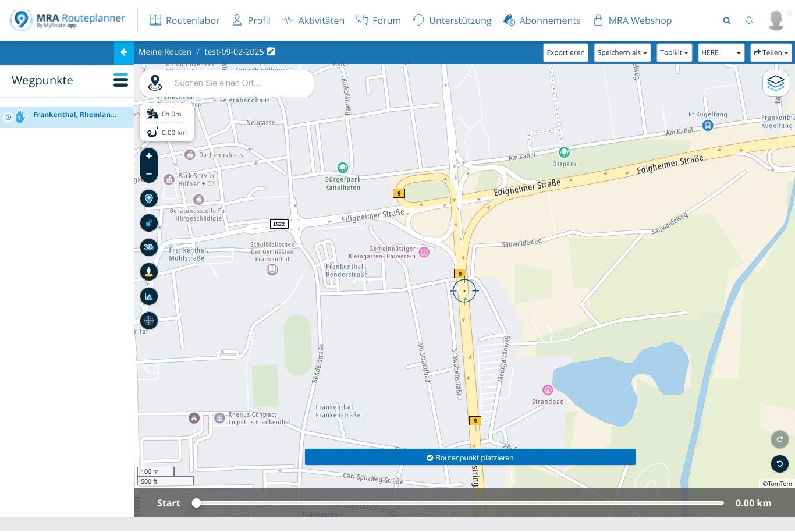Click the Strandbad map marker

click(548, 390)
